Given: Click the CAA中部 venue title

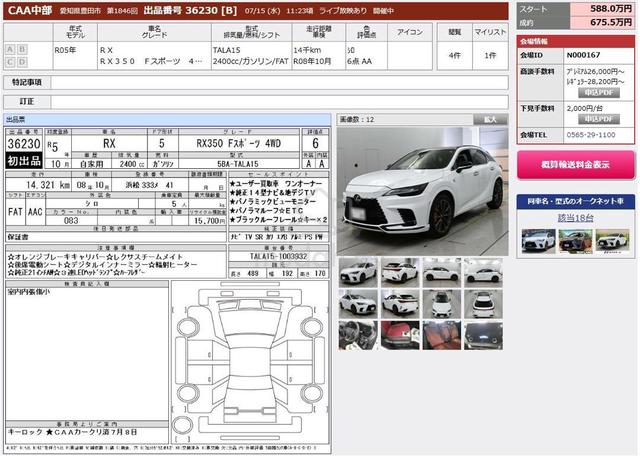Looking at the screenshot, I should tap(30, 11).
